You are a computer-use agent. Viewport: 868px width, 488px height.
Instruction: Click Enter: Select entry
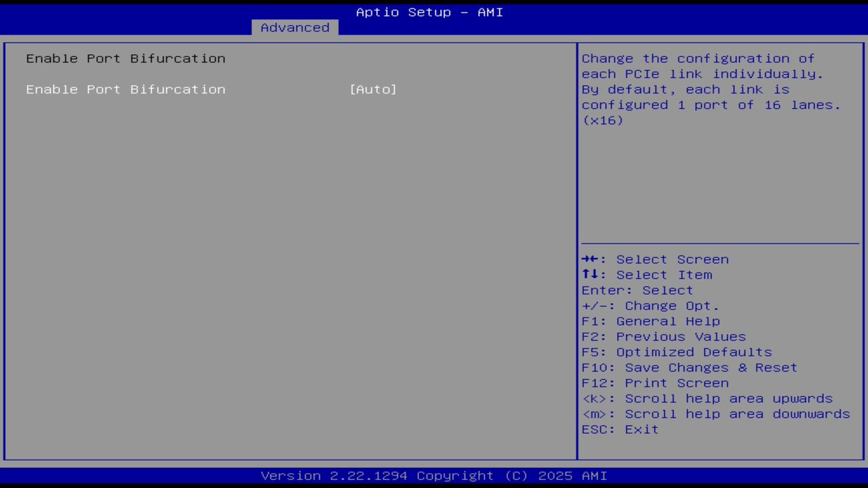click(x=637, y=290)
